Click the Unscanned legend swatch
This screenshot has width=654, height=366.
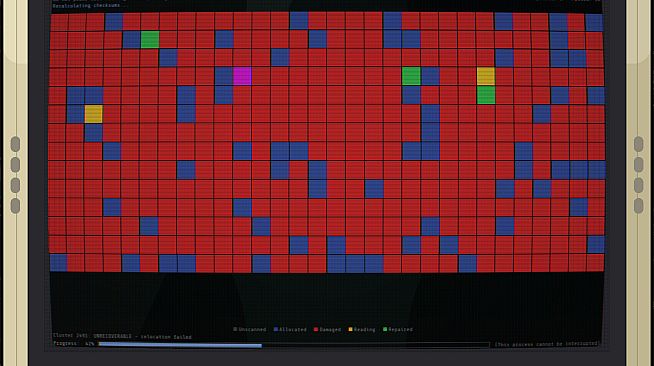tap(235, 329)
